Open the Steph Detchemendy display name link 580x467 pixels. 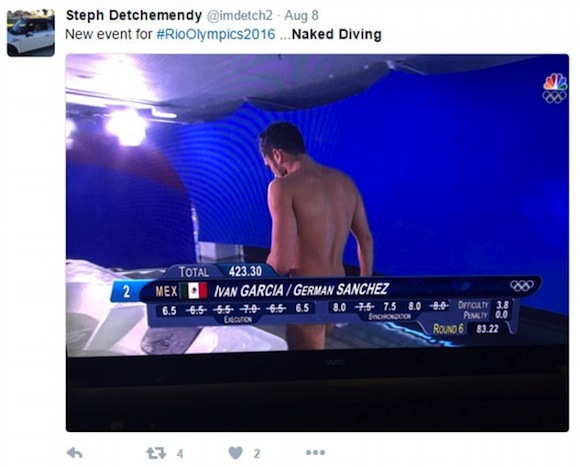pyautogui.click(x=134, y=16)
